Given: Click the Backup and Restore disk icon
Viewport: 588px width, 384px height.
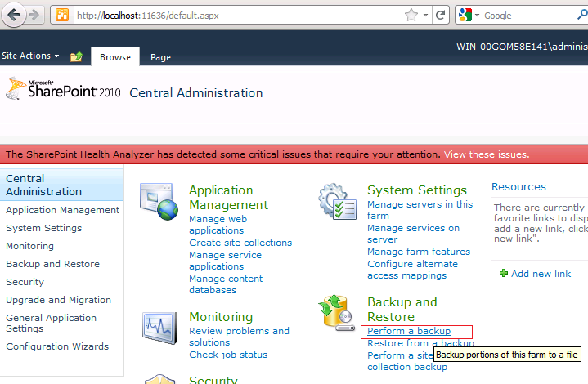Looking at the screenshot, I should (336, 313).
